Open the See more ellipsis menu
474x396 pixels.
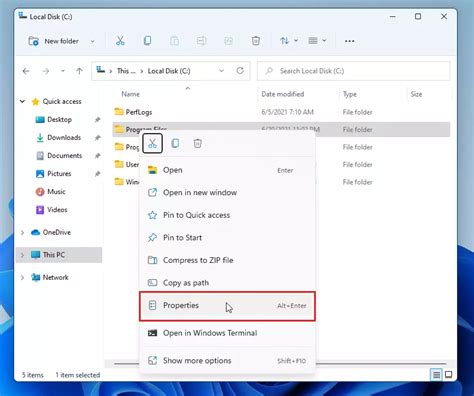(350, 41)
